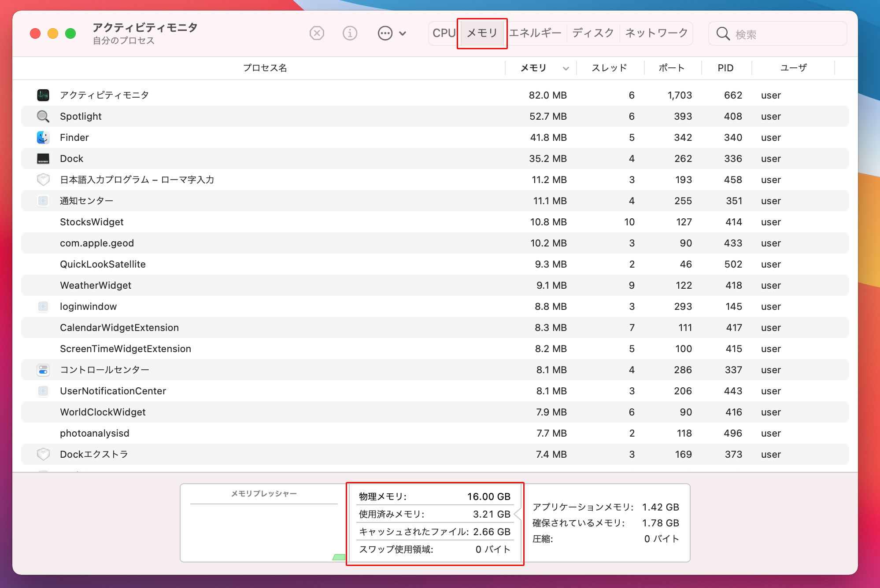This screenshot has height=588, width=880.
Task: Click the 圧縮 0 バイト entry
Action: pos(606,539)
